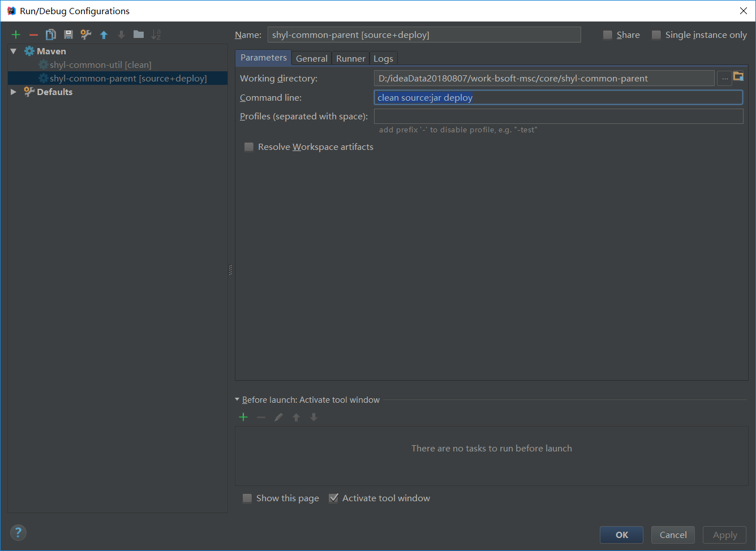Create a new configuration folder
The width and height of the screenshot is (756, 551).
point(139,34)
